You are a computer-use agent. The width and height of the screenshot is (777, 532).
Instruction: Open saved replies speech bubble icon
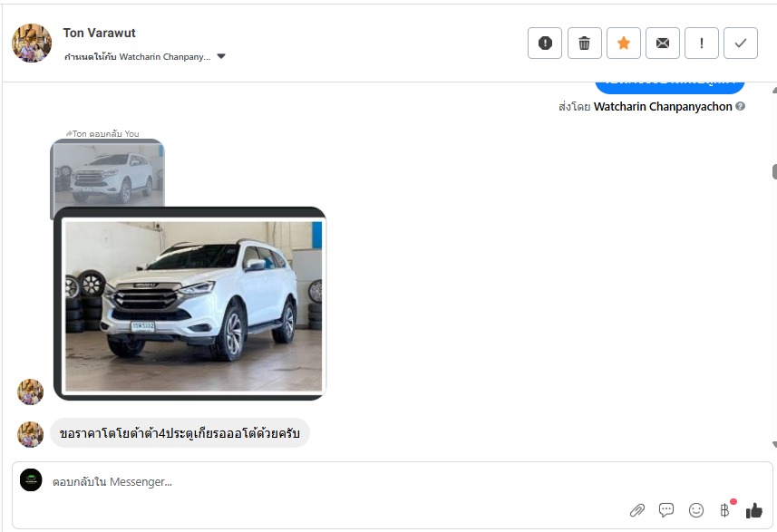(x=666, y=510)
